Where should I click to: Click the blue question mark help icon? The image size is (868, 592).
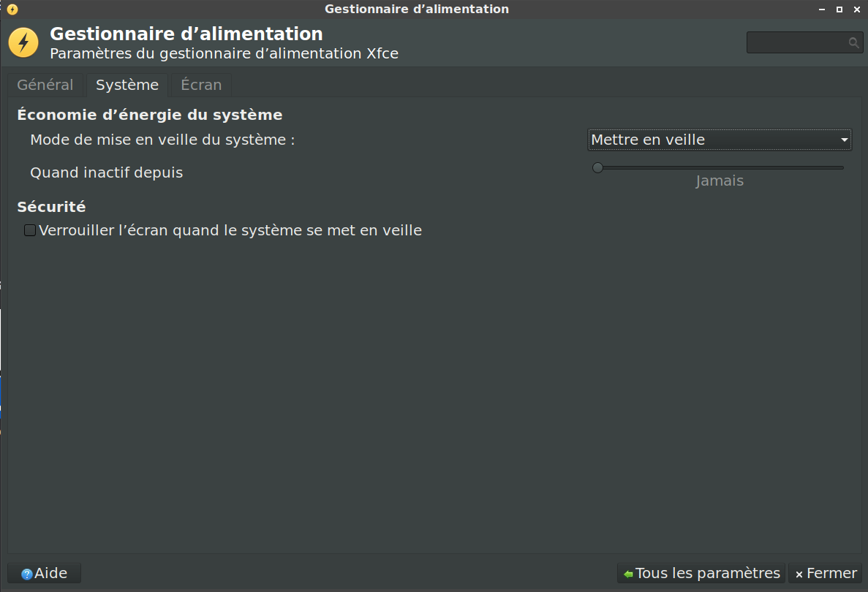27,574
